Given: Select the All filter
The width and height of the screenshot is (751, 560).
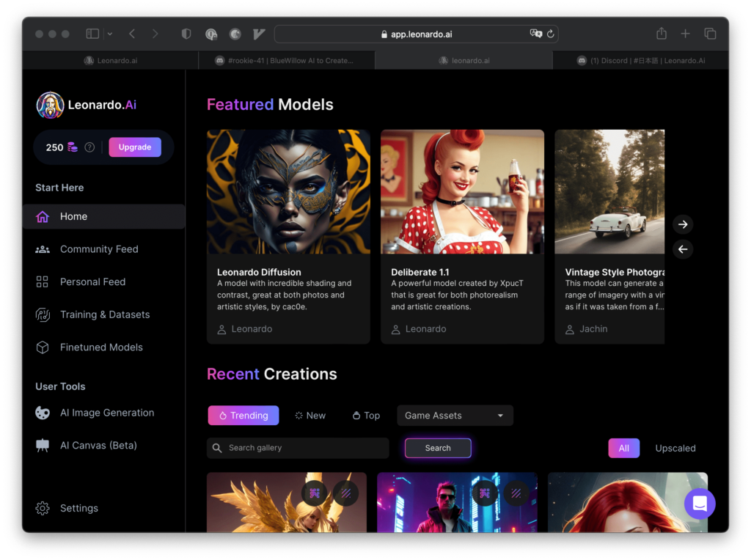Looking at the screenshot, I should pos(623,448).
